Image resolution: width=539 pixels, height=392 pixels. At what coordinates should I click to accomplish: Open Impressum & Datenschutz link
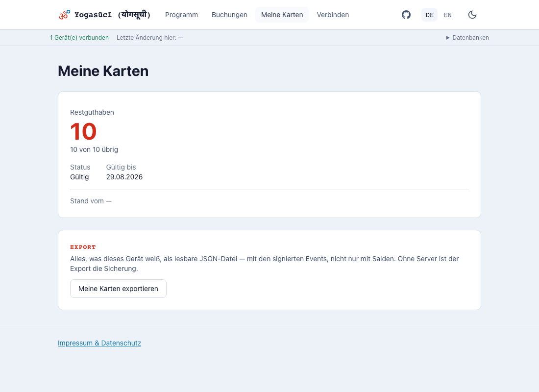pyautogui.click(x=99, y=343)
